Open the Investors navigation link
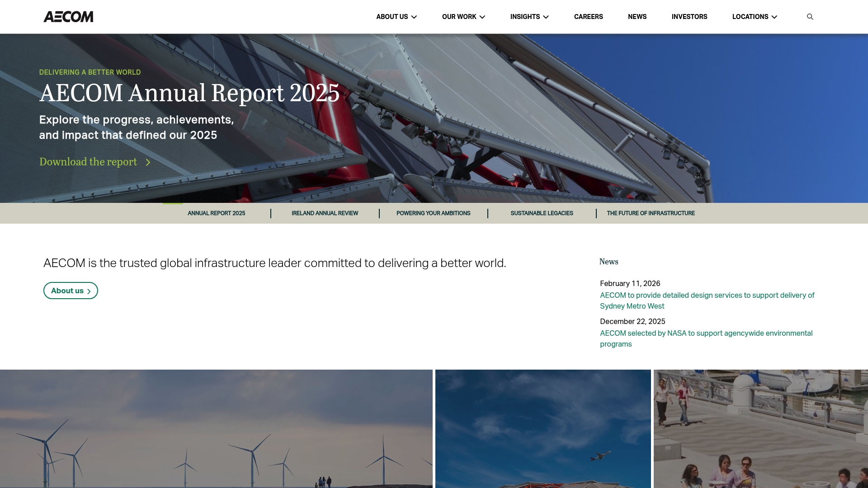The width and height of the screenshot is (868, 488). [x=689, y=17]
